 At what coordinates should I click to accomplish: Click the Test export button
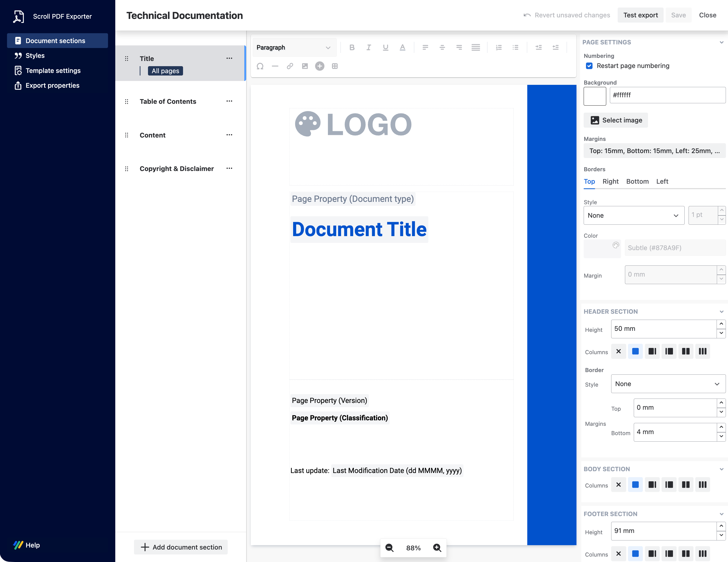(640, 15)
